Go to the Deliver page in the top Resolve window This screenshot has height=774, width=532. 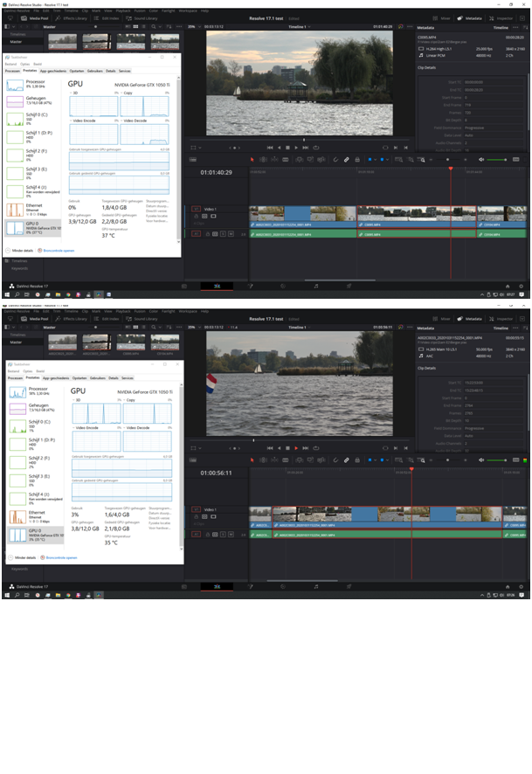tap(349, 286)
